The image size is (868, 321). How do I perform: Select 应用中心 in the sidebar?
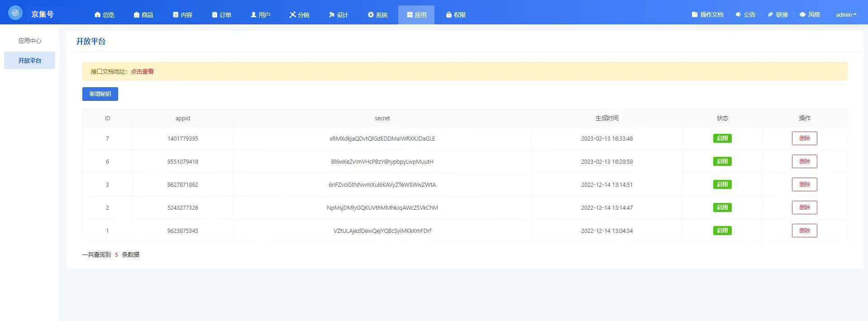click(x=29, y=41)
